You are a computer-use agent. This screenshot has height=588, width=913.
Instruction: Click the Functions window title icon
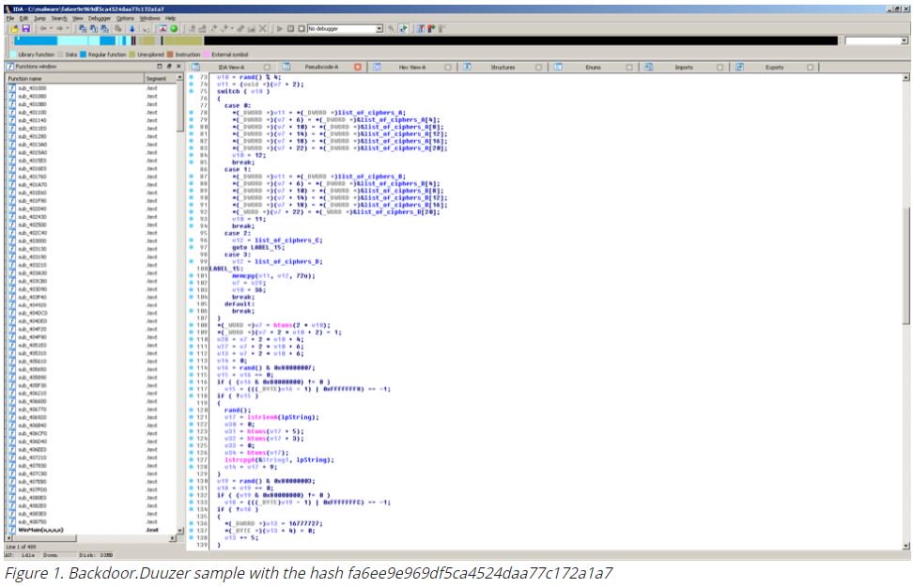[x=10, y=67]
